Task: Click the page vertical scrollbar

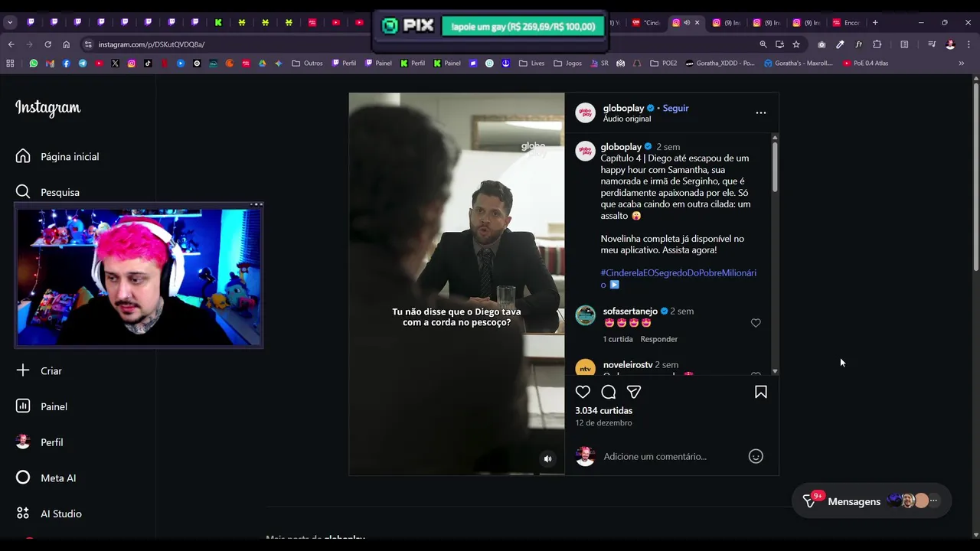Action: [975, 176]
